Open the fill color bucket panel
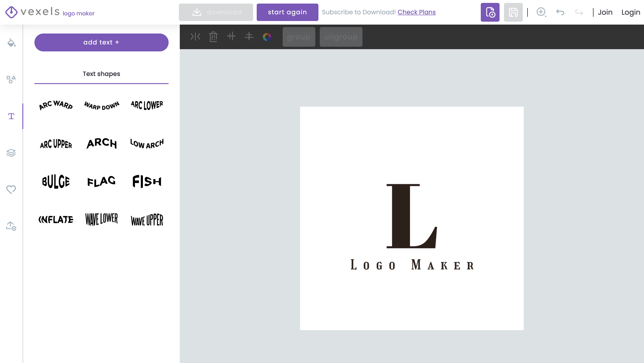The image size is (644, 363). pyautogui.click(x=11, y=43)
